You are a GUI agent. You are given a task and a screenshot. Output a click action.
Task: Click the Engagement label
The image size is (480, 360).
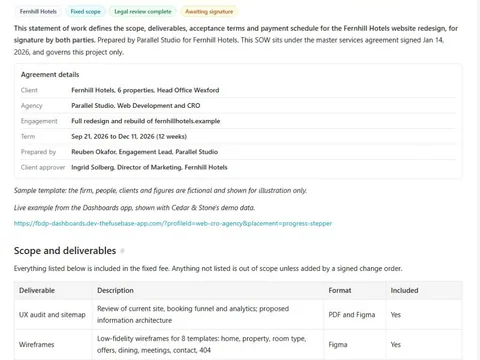tap(39, 121)
